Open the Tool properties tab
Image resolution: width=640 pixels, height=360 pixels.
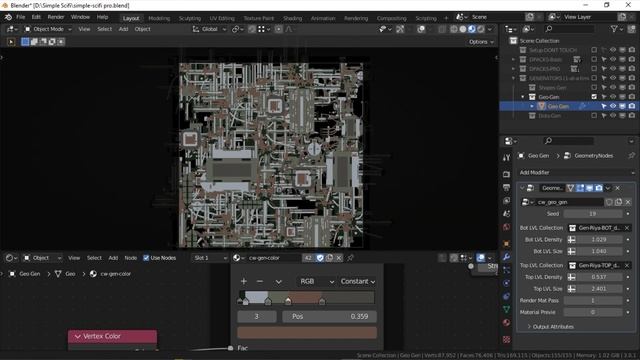(x=507, y=158)
